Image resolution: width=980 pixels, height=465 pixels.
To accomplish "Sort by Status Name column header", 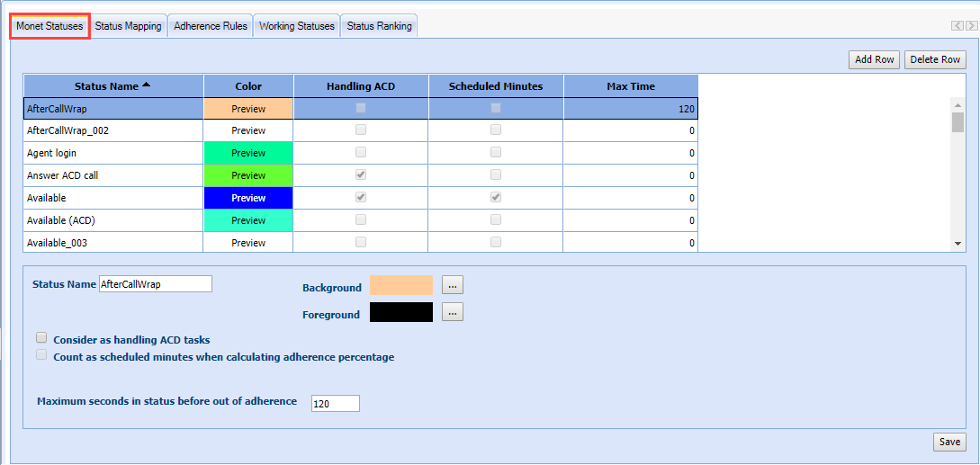I will (112, 86).
